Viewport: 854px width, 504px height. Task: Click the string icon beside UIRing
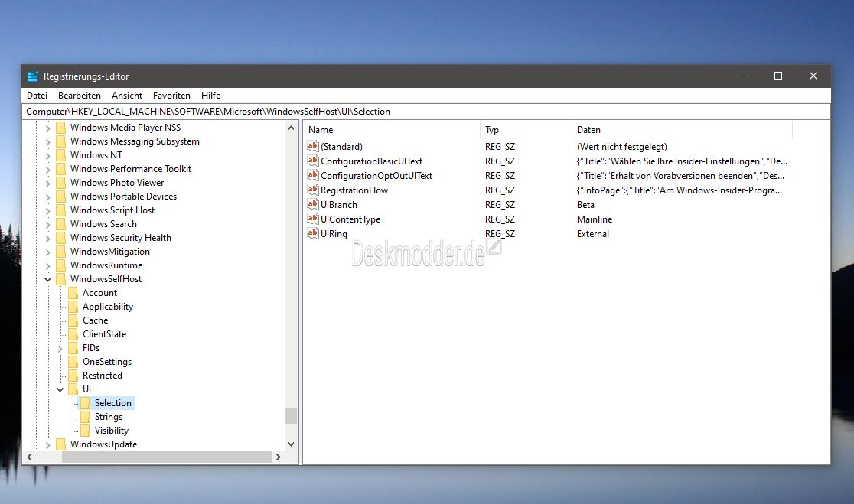tap(313, 233)
